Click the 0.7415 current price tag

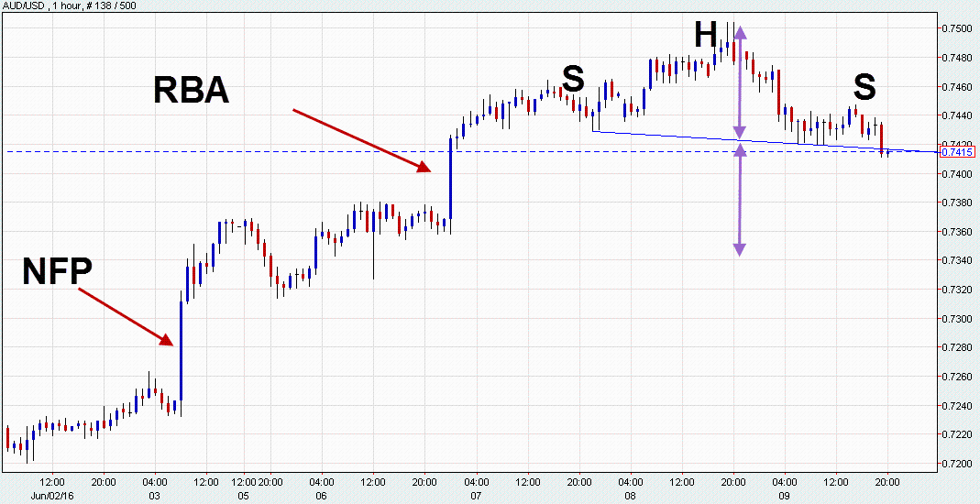tap(956, 152)
